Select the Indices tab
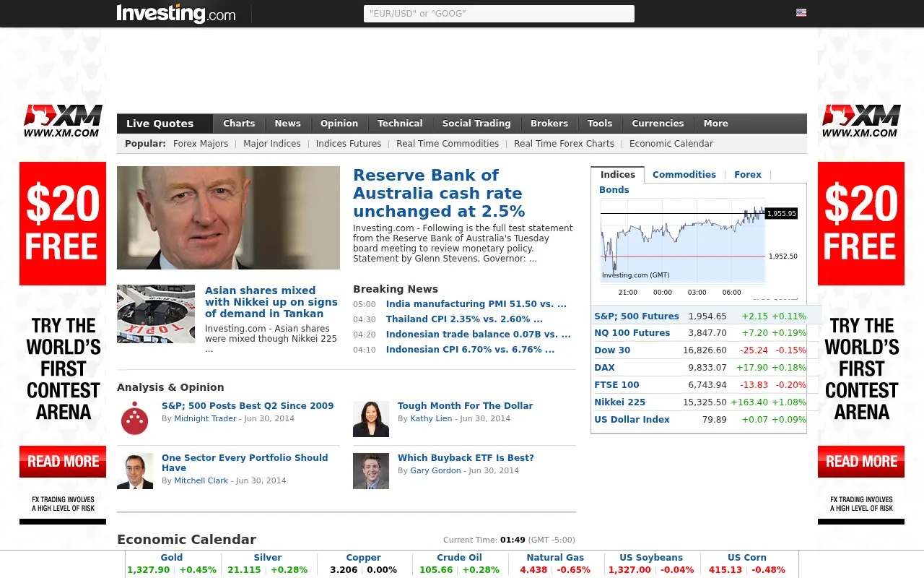Viewport: 924px width, 578px height. point(618,175)
